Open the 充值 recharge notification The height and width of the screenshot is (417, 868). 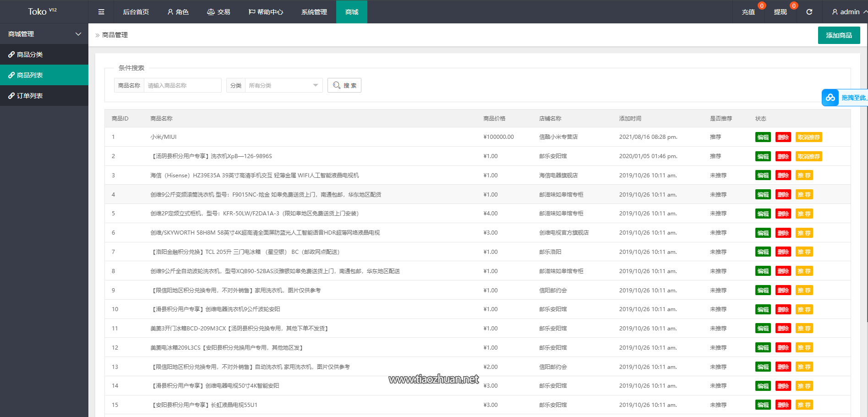748,12
